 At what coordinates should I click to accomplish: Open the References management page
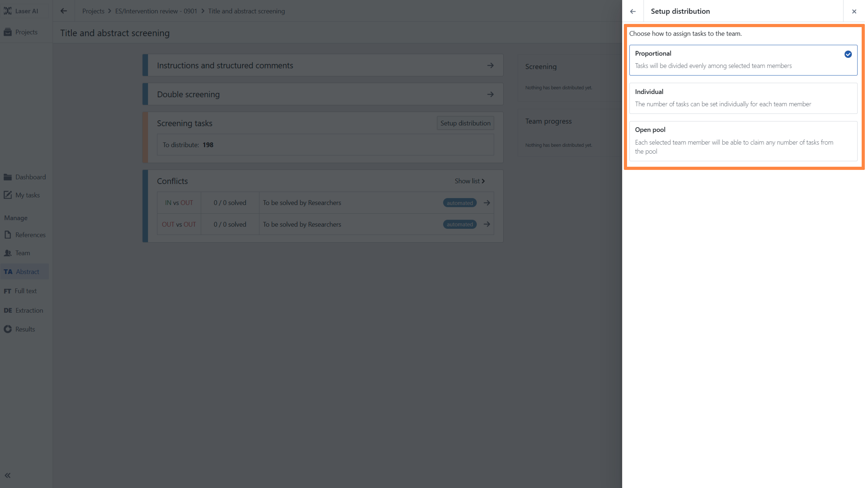pyautogui.click(x=30, y=235)
